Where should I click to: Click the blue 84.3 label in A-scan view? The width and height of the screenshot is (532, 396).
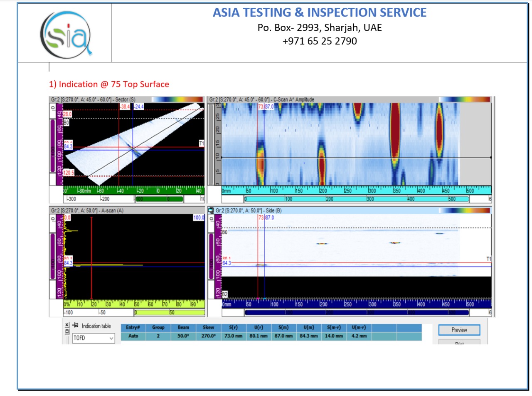pos(68,264)
